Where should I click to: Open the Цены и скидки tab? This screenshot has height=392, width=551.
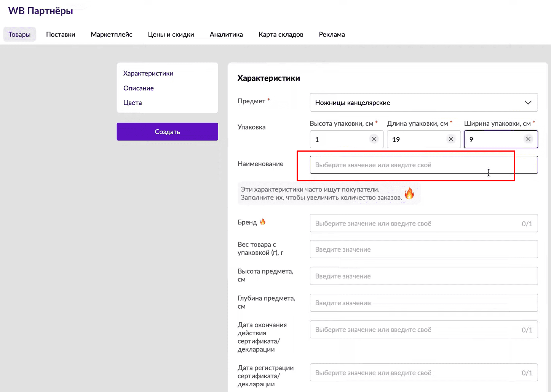click(x=171, y=34)
